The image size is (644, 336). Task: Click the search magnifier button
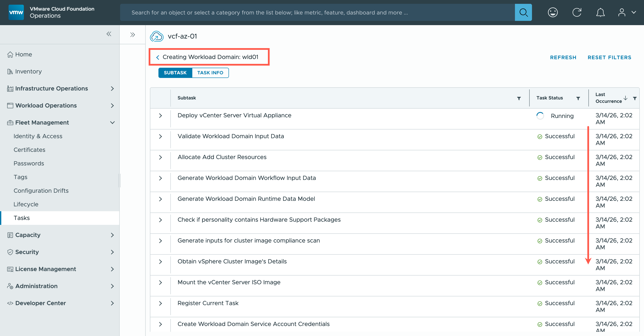click(523, 12)
